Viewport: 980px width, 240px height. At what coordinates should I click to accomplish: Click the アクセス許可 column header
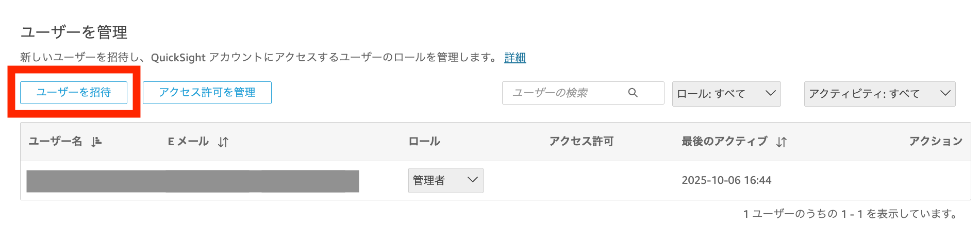(581, 142)
